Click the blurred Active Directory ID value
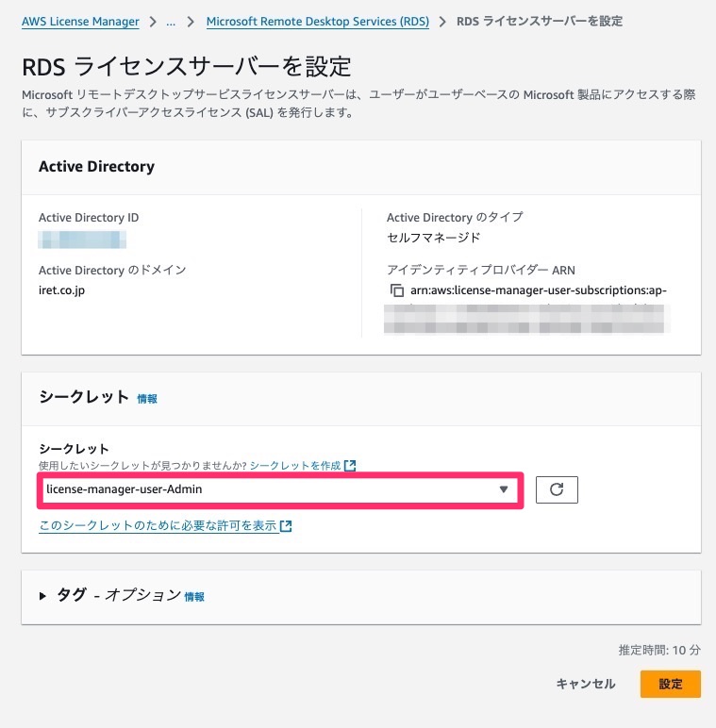The image size is (716, 728). pos(82,240)
